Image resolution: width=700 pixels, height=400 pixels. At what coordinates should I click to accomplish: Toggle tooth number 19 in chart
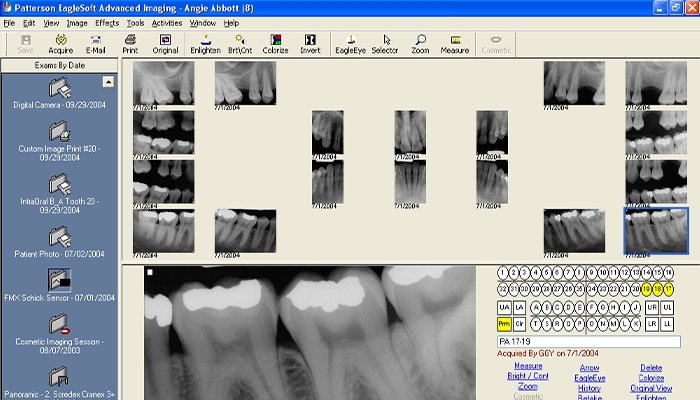pos(646,289)
